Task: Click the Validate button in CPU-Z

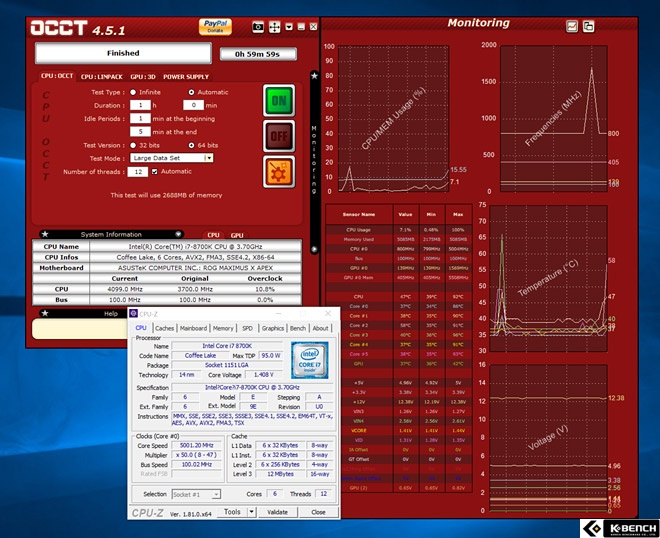Action: tap(277, 512)
